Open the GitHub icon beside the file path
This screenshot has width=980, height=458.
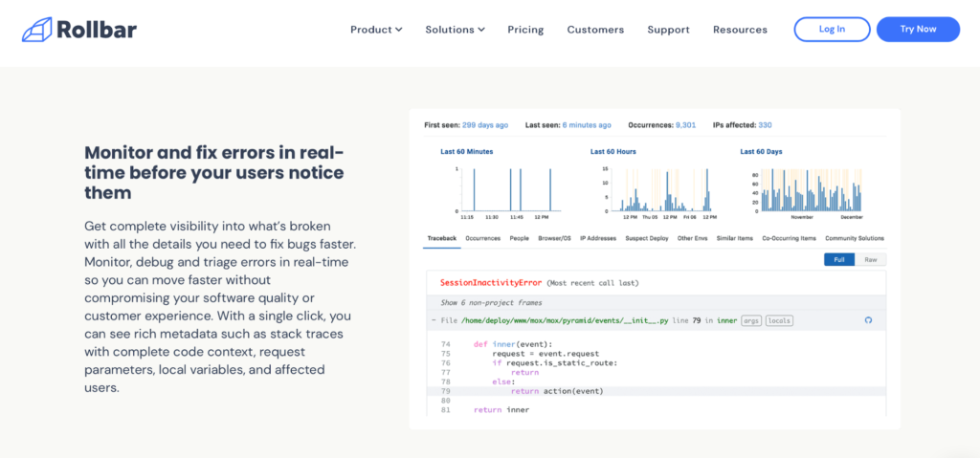(x=867, y=320)
